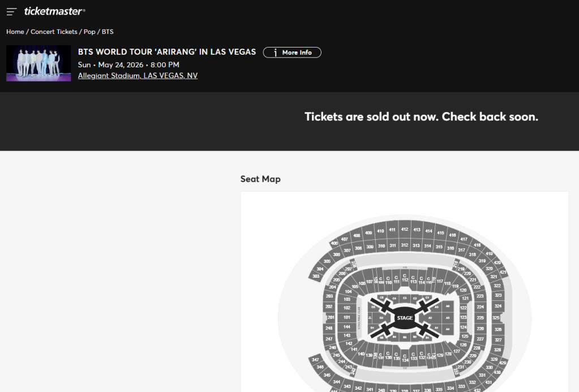
Task: Go to Home breadcrumb
Action: pyautogui.click(x=15, y=32)
